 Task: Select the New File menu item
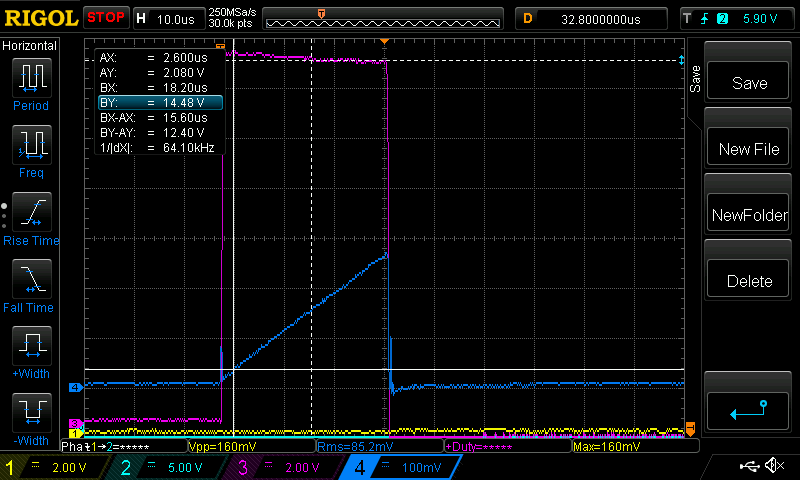(x=749, y=149)
